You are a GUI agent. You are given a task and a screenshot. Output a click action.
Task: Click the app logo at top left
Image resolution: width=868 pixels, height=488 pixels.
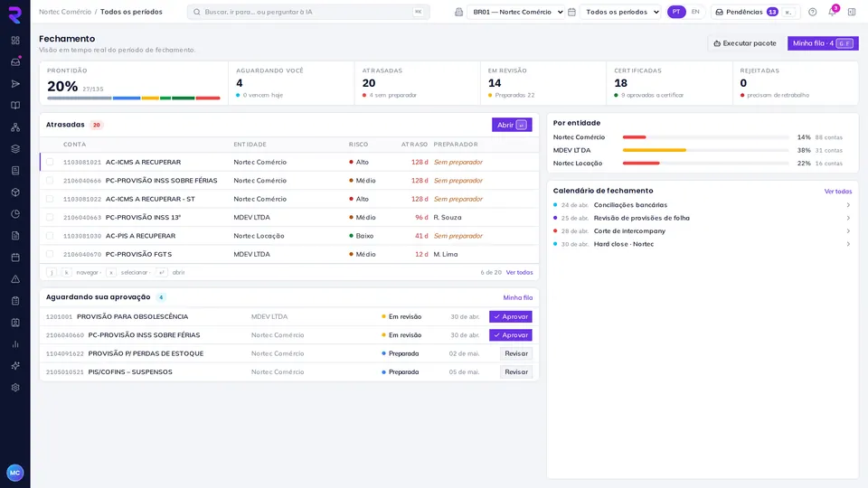click(15, 15)
